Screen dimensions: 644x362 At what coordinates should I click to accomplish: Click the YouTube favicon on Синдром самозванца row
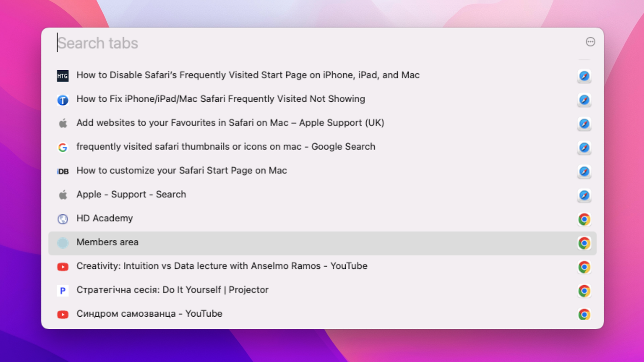(x=63, y=315)
